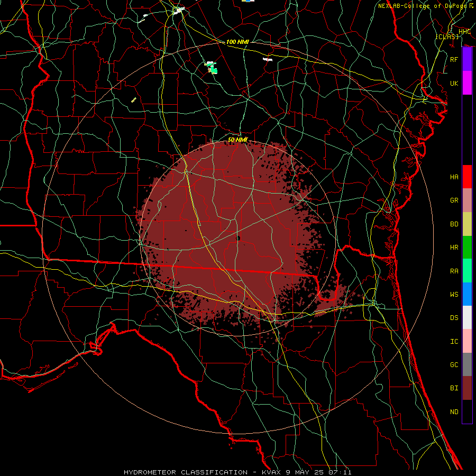Image resolution: width=476 pixels, height=476 pixels.
Task: Click the radar site dot at center
Action: coord(239,239)
